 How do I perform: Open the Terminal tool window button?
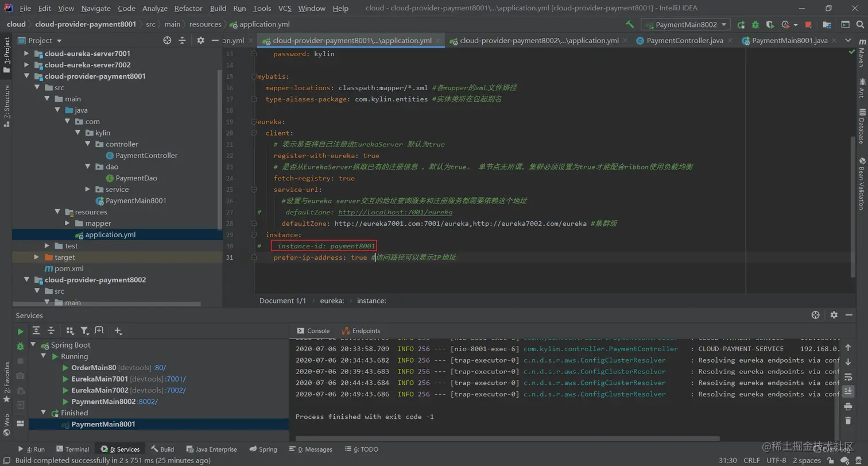tap(72, 449)
